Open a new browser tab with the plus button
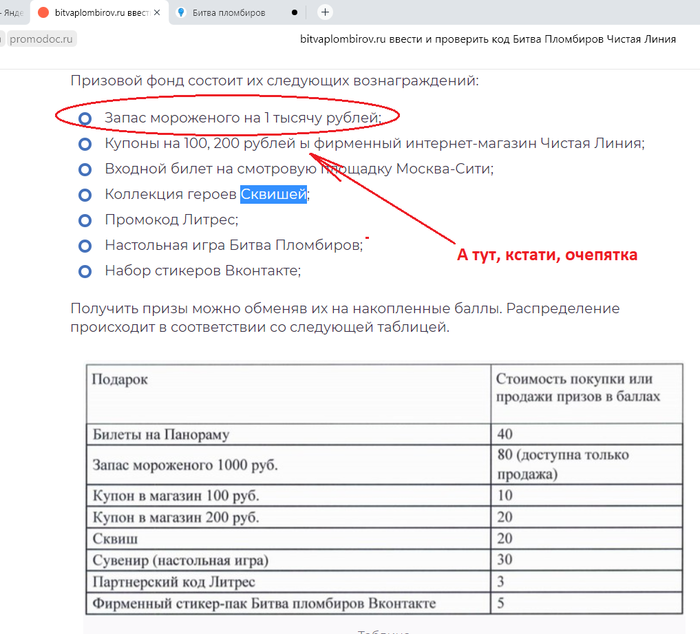The height and width of the screenshot is (634, 700). (x=325, y=13)
